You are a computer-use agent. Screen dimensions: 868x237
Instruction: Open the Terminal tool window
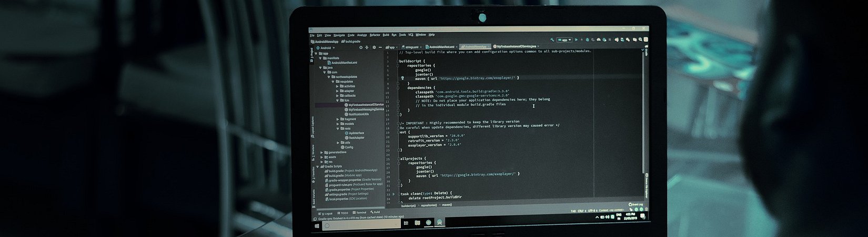click(x=359, y=212)
